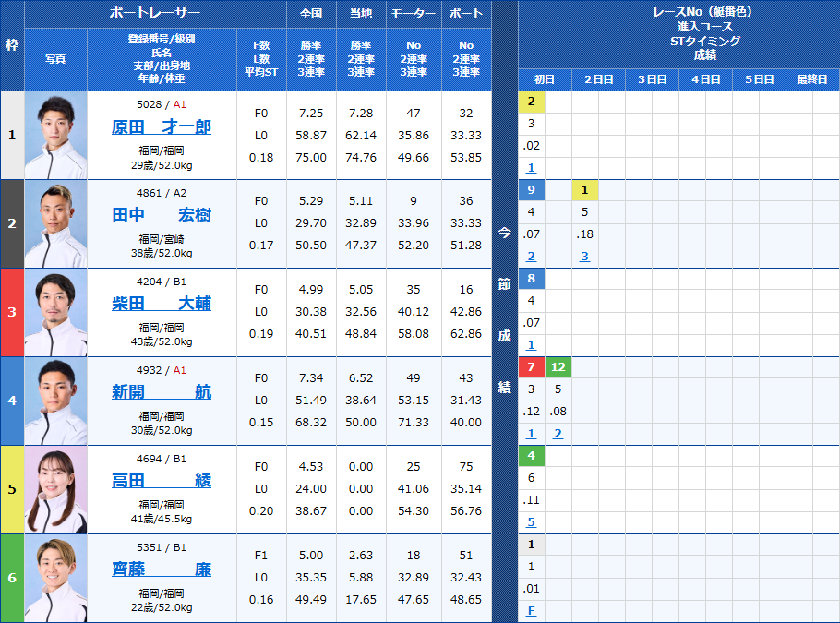Click registration text 5028 / A1
The width and height of the screenshot is (840, 623).
coord(162,104)
